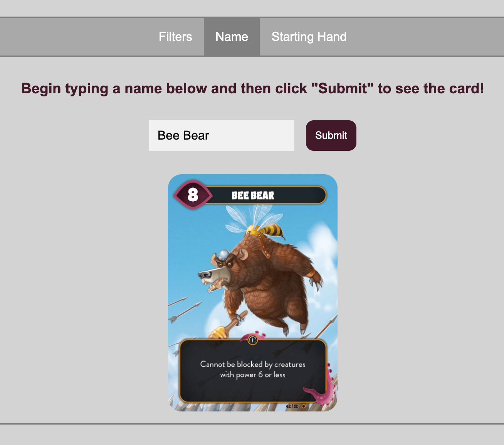The width and height of the screenshot is (504, 445).
Task: Click the card ability text box
Action: tap(253, 371)
